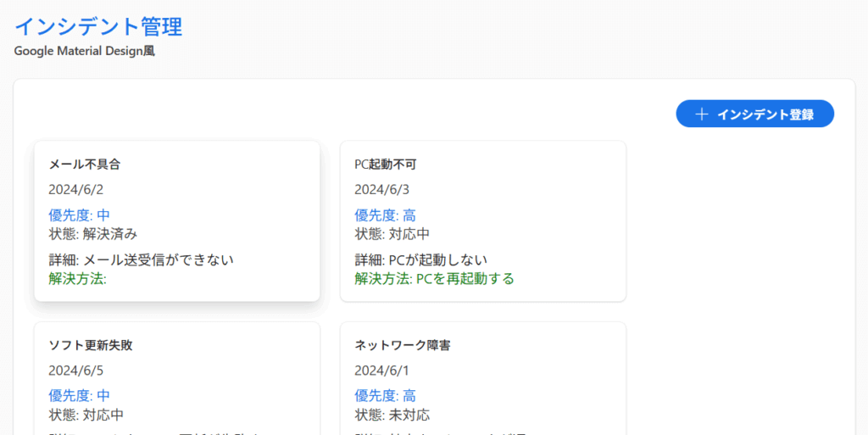The width and height of the screenshot is (868, 435).
Task: Click 優先度: 高 in the PC起動不可 card
Action: (385, 215)
